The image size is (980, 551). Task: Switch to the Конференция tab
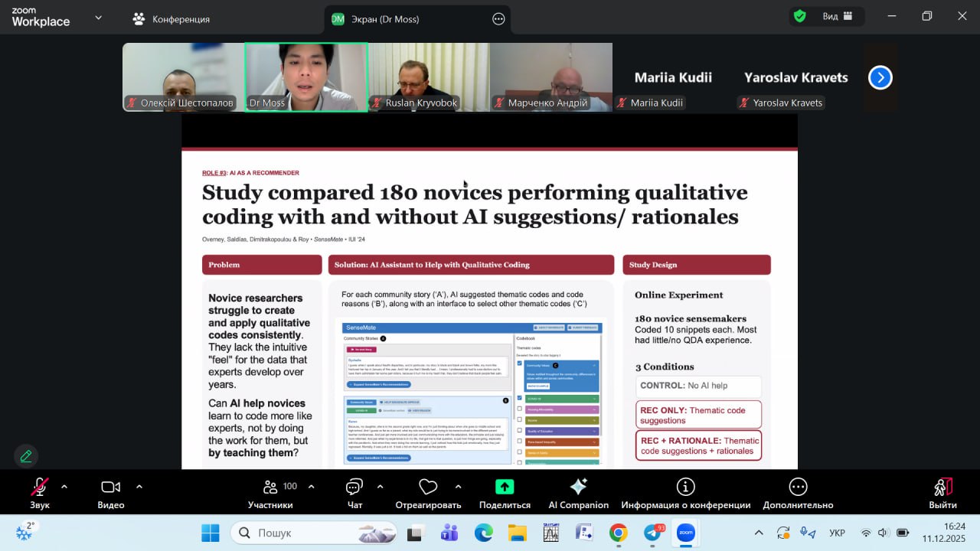coord(171,19)
